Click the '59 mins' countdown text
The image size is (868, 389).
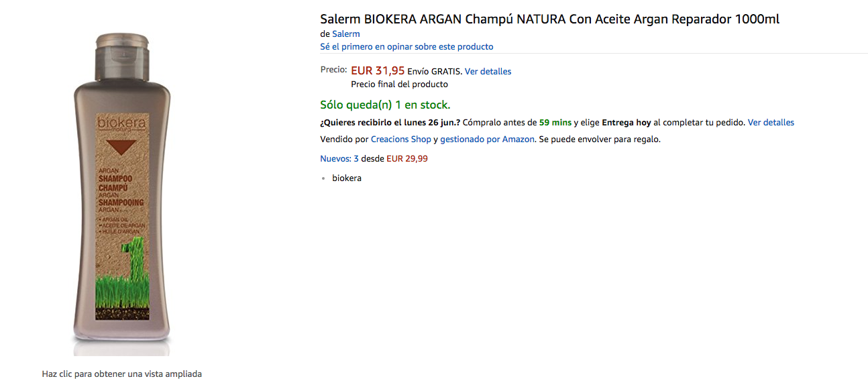pos(555,123)
